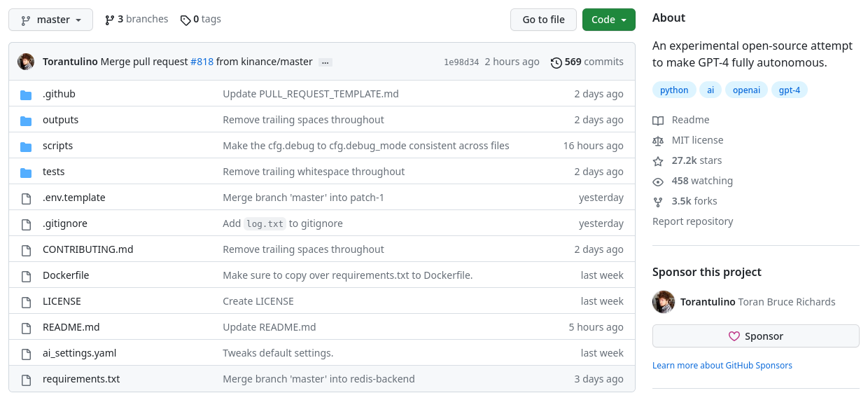This screenshot has height=400, width=868.
Task: Open Learn more about GitHub Sponsors
Action: click(x=722, y=366)
